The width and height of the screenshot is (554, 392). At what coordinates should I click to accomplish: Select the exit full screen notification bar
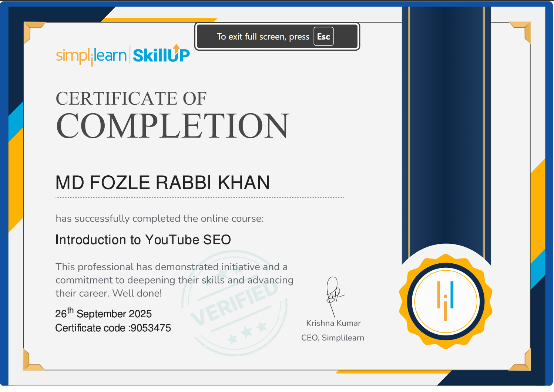(x=277, y=36)
